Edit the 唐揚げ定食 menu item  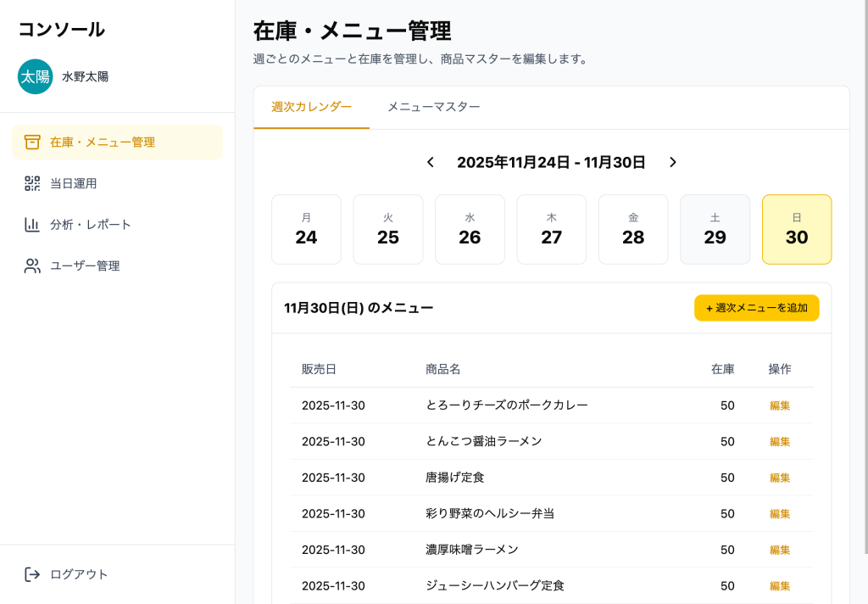pyautogui.click(x=779, y=478)
